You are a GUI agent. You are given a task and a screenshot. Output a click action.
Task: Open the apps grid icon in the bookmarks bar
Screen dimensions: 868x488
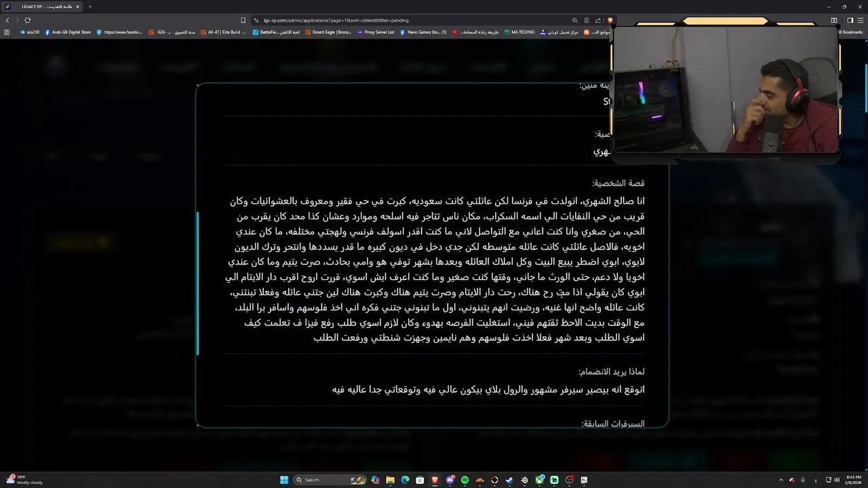pyautogui.click(x=7, y=32)
